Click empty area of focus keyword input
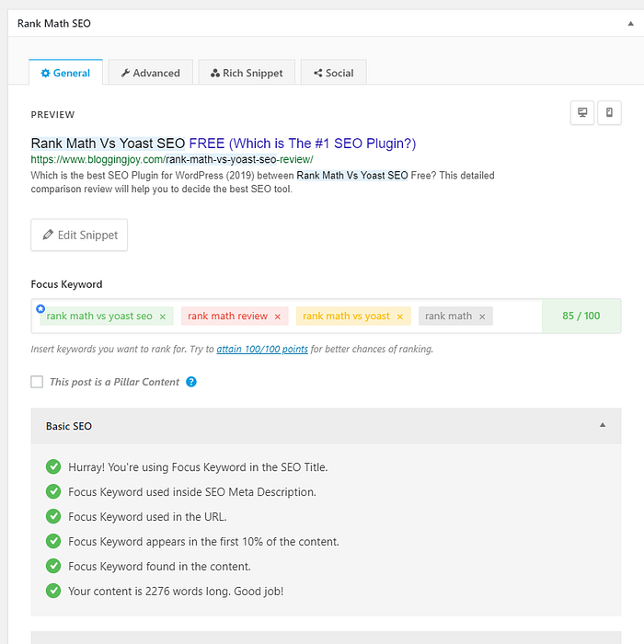The width and height of the screenshot is (644, 644). point(517,316)
